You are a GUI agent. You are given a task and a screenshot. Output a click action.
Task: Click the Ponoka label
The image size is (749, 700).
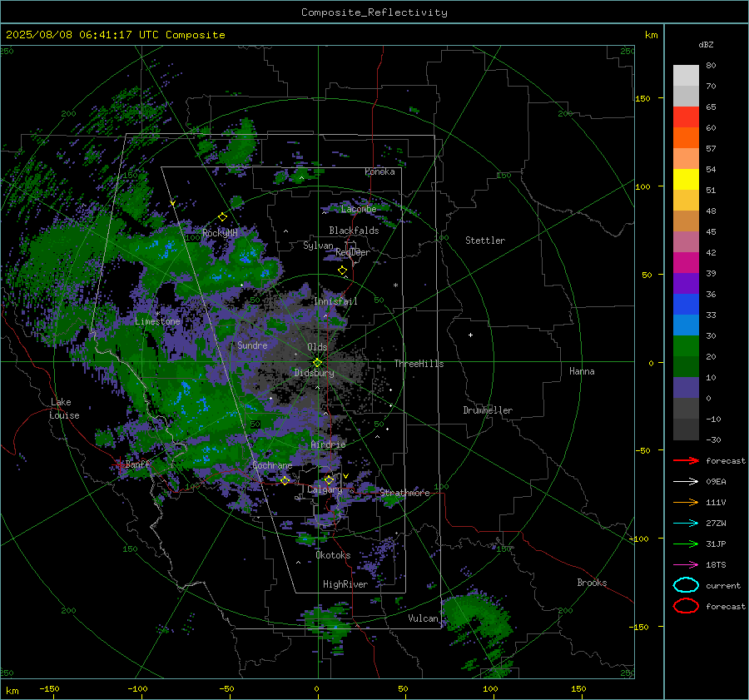(x=379, y=171)
